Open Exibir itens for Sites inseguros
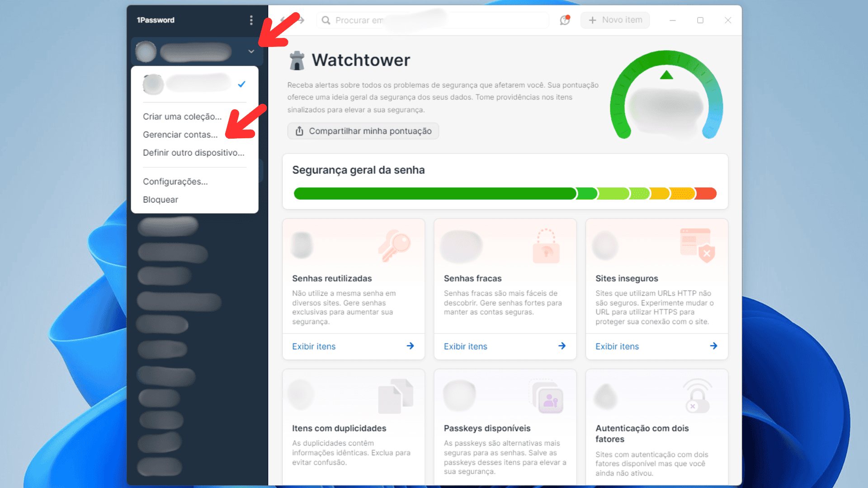 617,347
